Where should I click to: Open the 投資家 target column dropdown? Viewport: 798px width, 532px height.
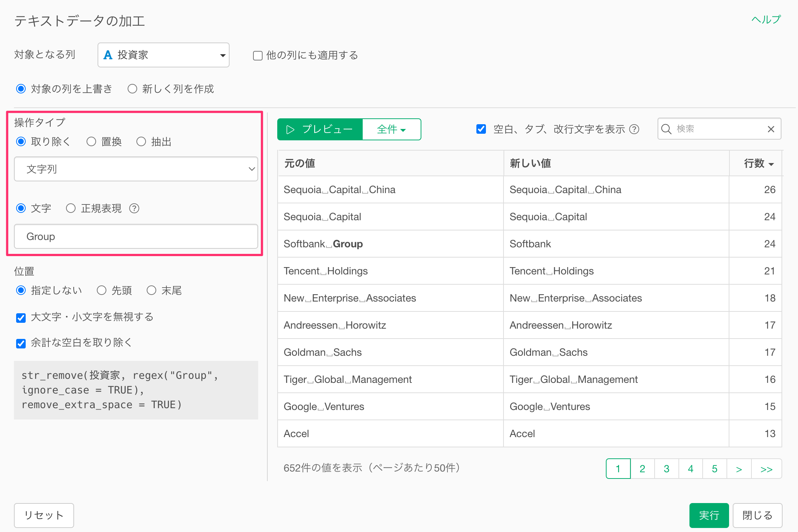(x=164, y=55)
